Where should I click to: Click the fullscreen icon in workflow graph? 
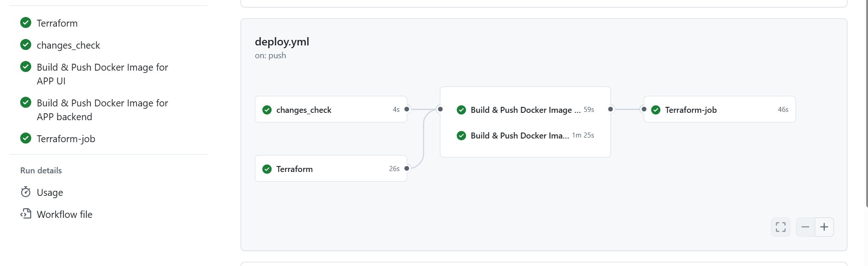[x=780, y=227]
